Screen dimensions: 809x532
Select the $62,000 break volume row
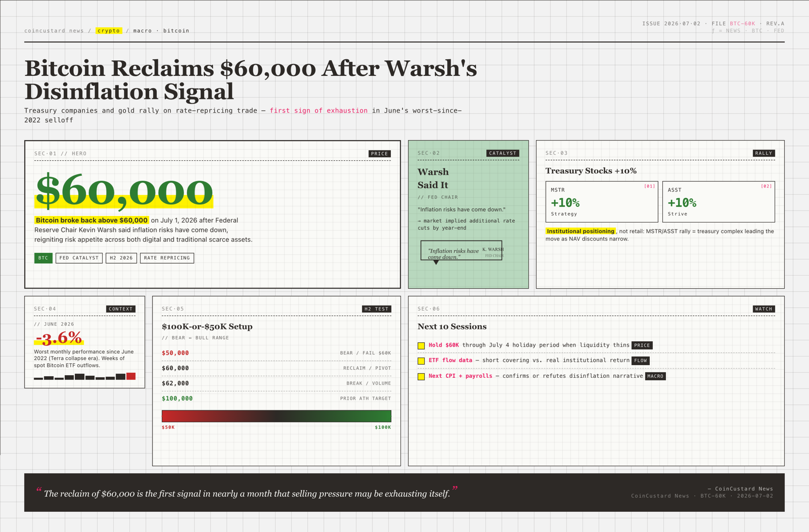coord(277,383)
